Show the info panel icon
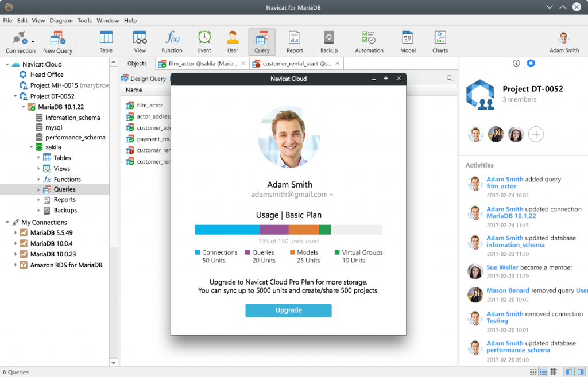Image resolution: width=588 pixels, height=377 pixels. point(516,63)
